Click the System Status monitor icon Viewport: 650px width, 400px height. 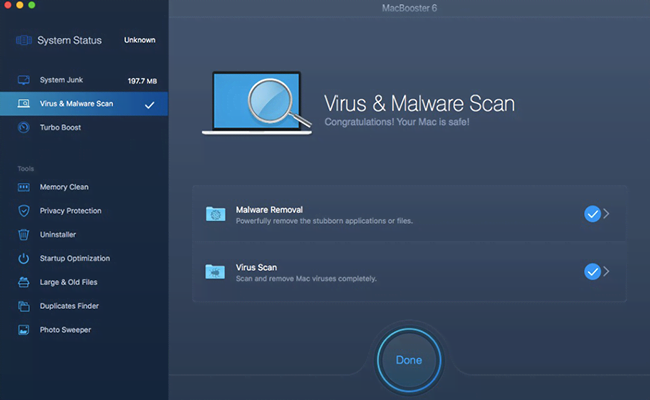click(24, 40)
